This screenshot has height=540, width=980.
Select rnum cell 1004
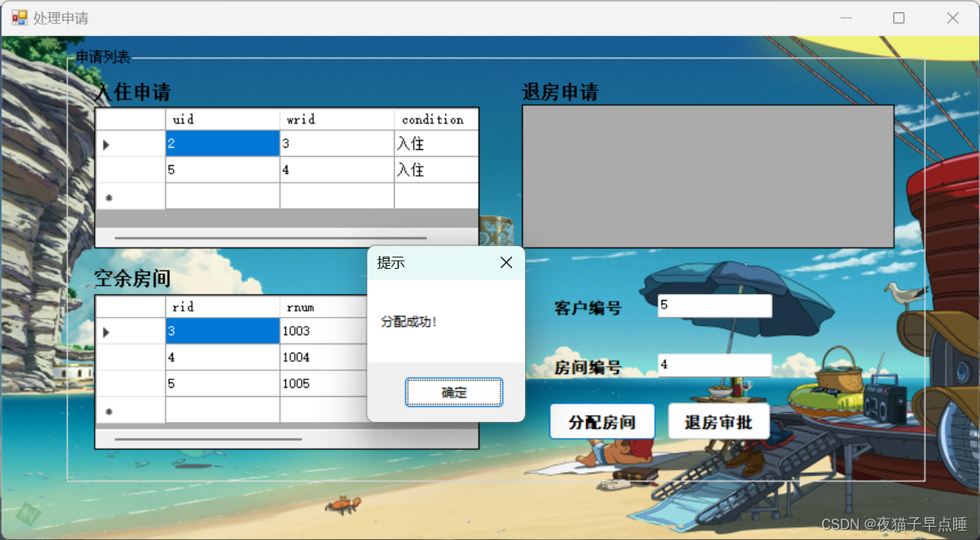pyautogui.click(x=324, y=357)
